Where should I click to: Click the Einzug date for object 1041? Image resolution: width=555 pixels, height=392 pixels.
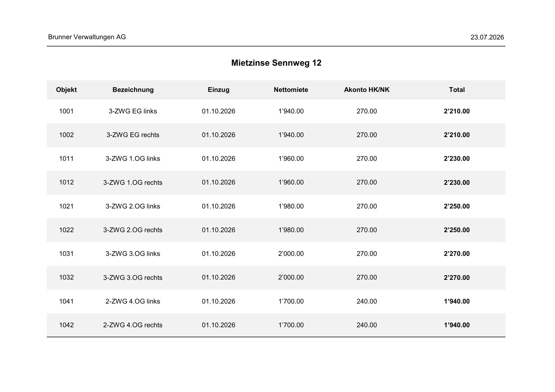219,301
